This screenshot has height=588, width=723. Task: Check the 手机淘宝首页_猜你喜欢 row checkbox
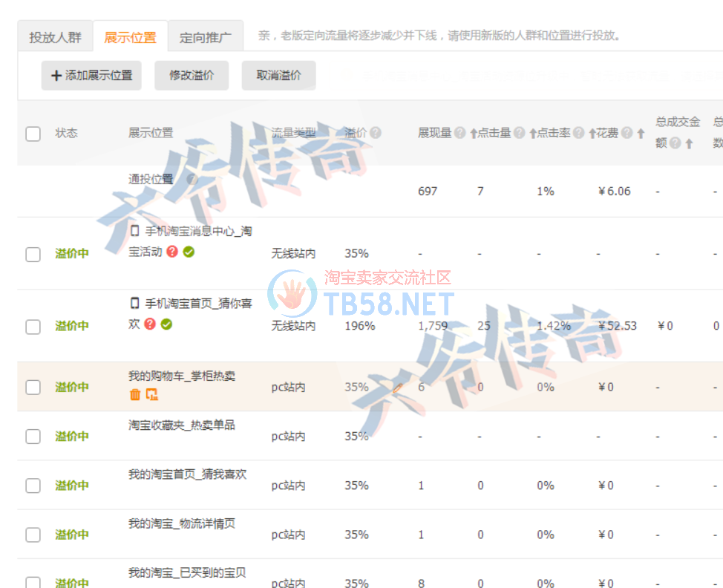click(x=33, y=327)
